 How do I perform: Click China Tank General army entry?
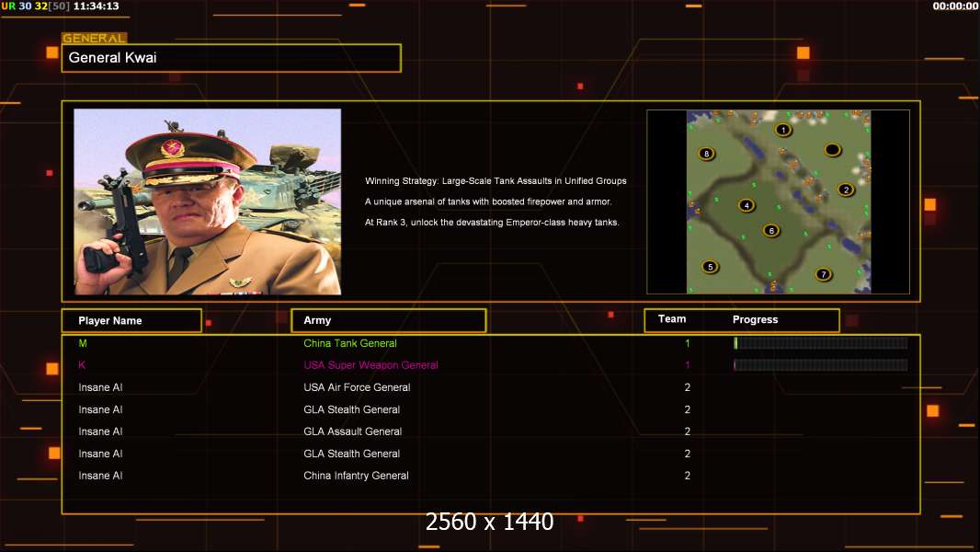click(x=350, y=343)
